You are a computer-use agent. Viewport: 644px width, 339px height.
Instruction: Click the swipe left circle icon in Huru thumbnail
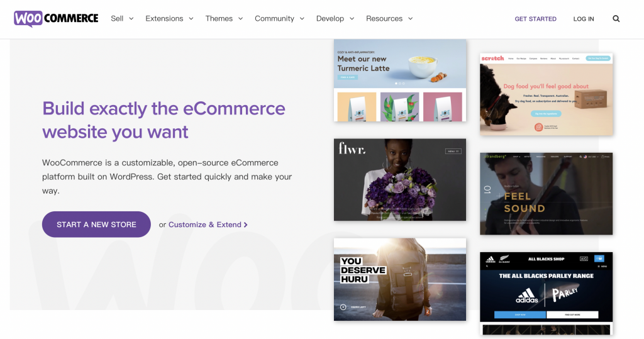click(x=343, y=307)
